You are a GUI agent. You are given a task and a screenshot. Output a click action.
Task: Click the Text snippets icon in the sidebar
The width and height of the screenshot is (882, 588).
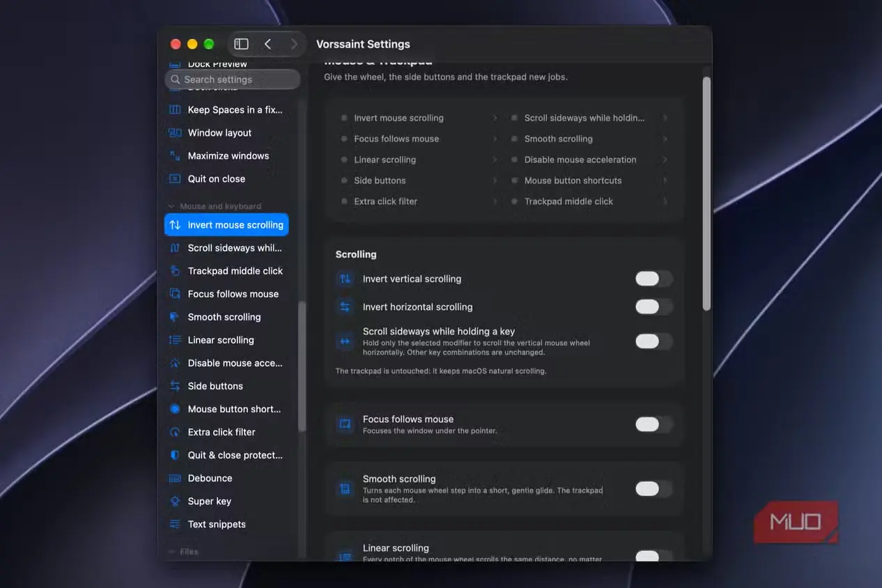[x=175, y=524]
